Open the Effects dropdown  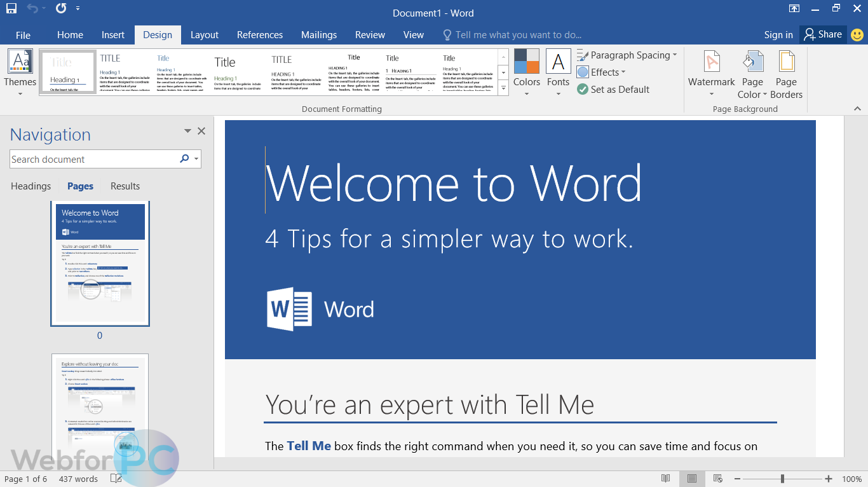[601, 72]
